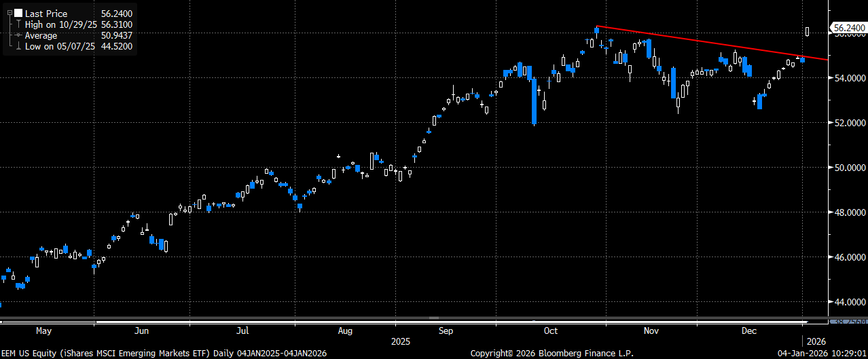Click the latest candlestick right of trendline
The image size is (868, 359).
(808, 31)
